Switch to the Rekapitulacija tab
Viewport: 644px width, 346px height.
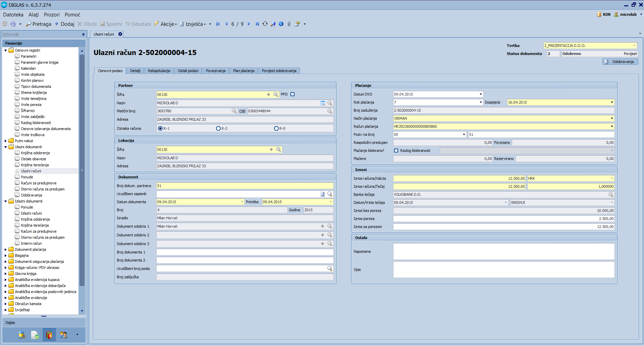pyautogui.click(x=159, y=71)
